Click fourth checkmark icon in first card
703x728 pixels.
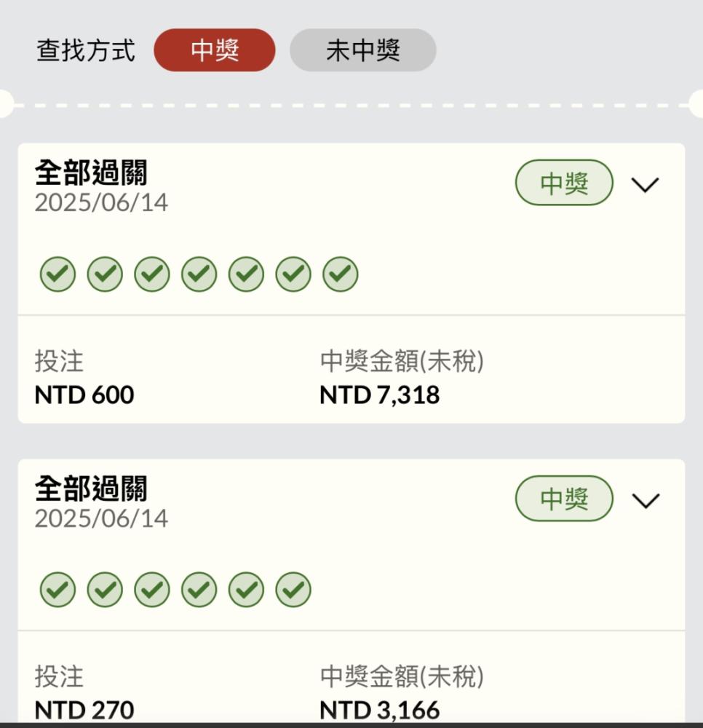[199, 274]
